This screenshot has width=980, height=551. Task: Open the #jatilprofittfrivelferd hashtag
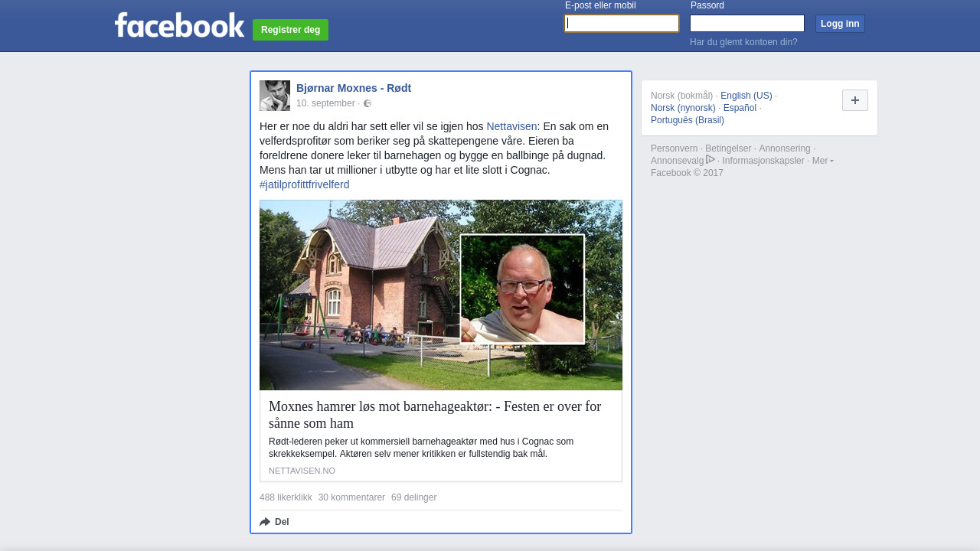[x=304, y=184]
